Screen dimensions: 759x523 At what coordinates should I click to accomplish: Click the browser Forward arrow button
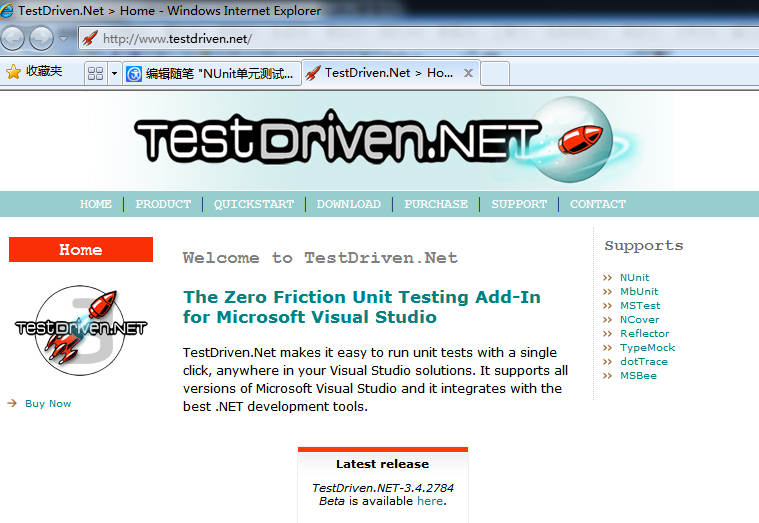(x=41, y=38)
